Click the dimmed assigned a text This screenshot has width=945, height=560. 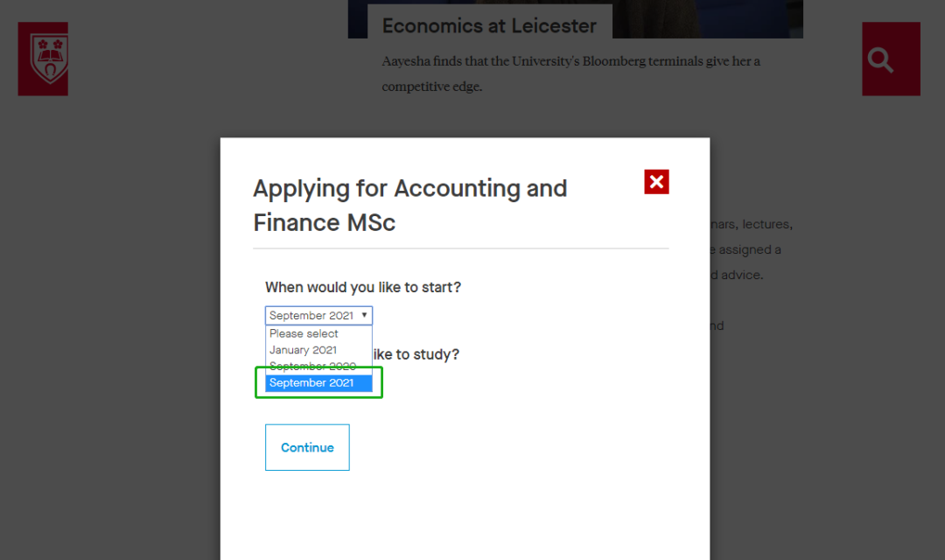coord(745,249)
